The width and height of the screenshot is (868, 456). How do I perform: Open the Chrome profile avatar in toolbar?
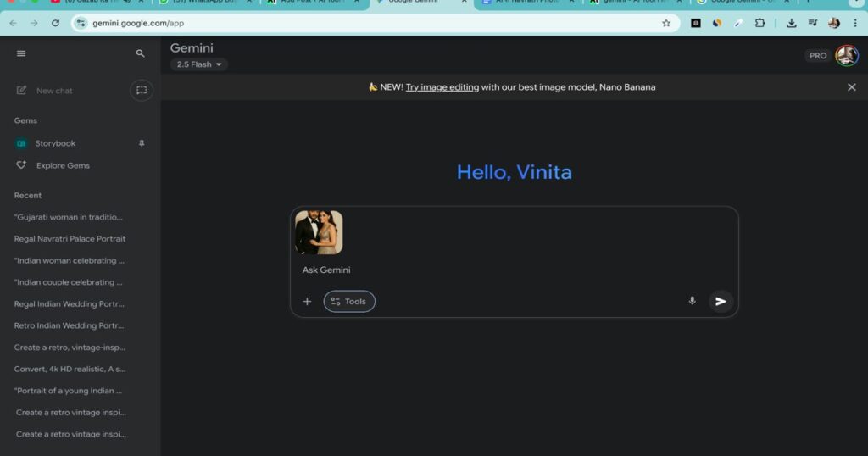click(834, 23)
